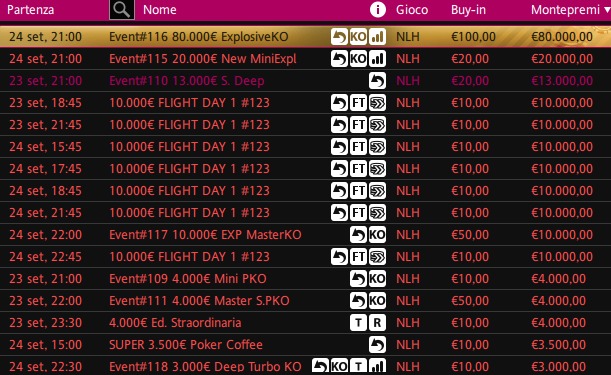
Task: Select Event#117 10.000€ EXP MasterKO tournament
Action: (x=306, y=235)
